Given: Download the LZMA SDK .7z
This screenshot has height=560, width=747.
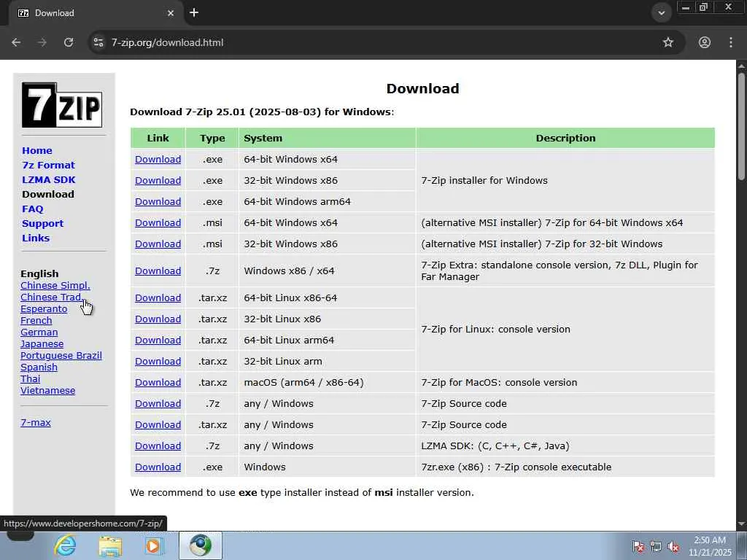Looking at the screenshot, I should (158, 446).
